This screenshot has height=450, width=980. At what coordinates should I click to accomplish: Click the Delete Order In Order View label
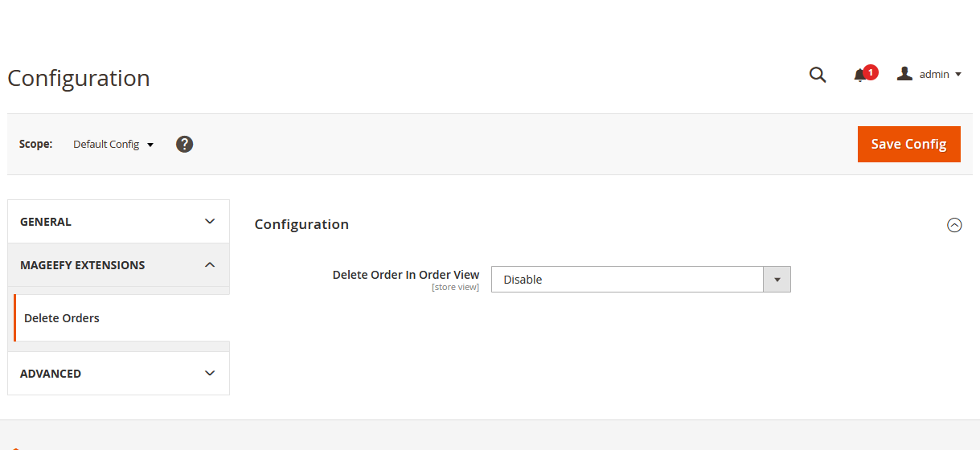point(406,275)
